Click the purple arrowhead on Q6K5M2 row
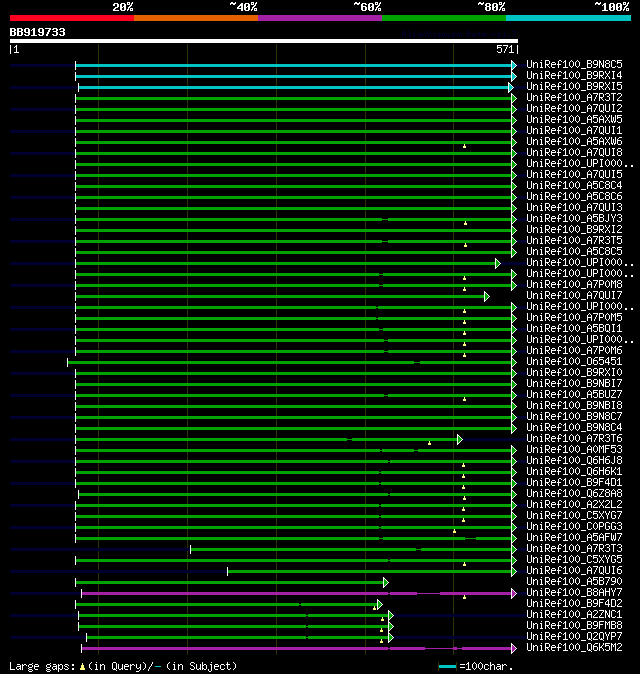 [x=514, y=648]
